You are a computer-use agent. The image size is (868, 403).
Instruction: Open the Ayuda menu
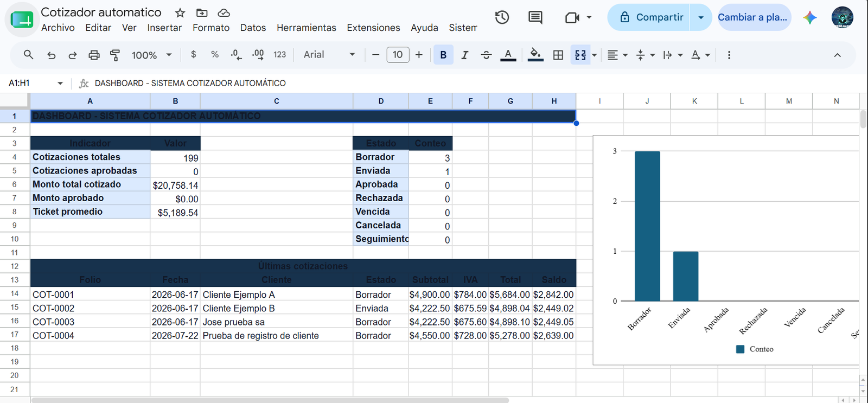tap(424, 28)
